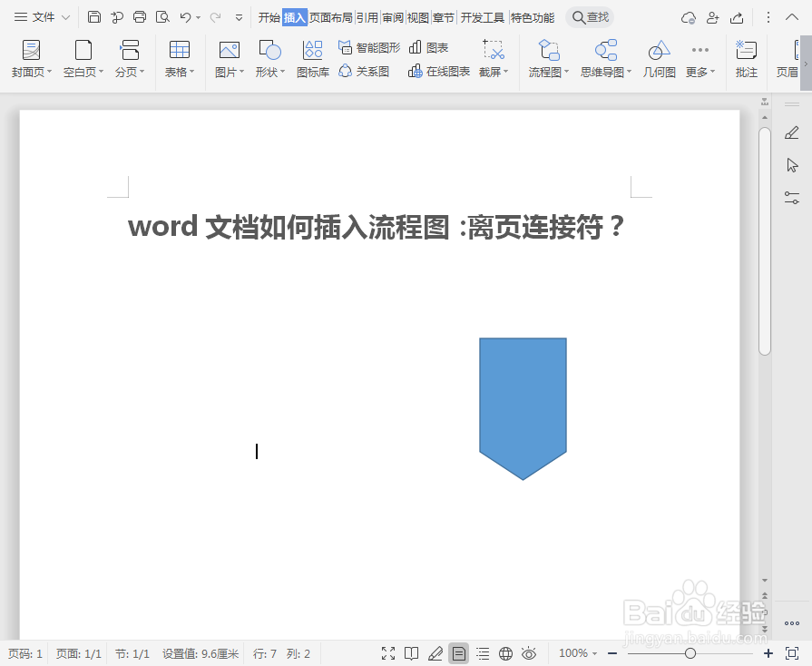Start screenshot capture (截屏)
The width and height of the screenshot is (812, 666).
pos(494,58)
